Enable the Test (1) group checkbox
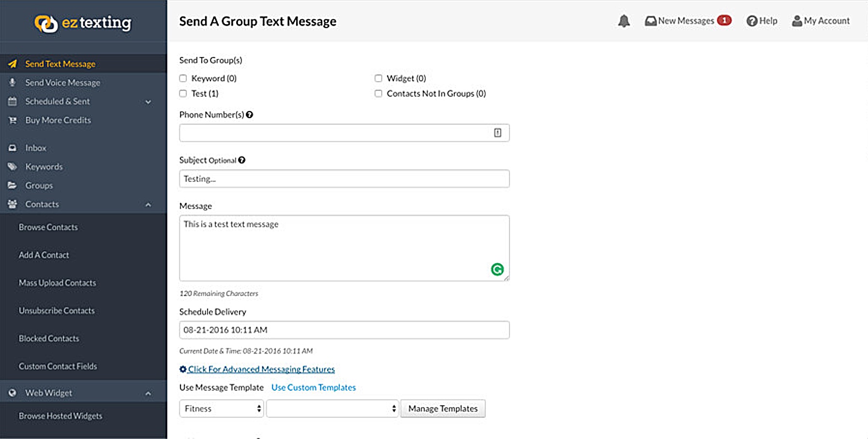Screen dimensions: 868x439 point(183,93)
